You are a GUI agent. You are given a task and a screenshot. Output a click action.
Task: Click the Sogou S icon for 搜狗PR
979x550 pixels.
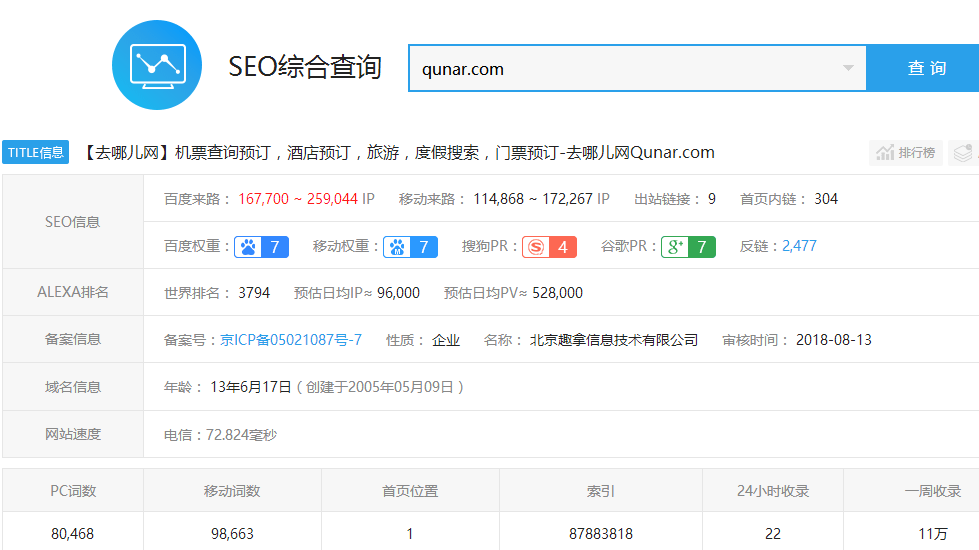pos(536,247)
